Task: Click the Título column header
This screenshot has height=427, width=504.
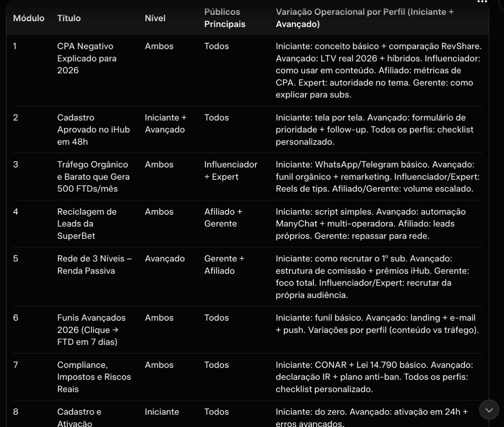Action: tap(69, 18)
